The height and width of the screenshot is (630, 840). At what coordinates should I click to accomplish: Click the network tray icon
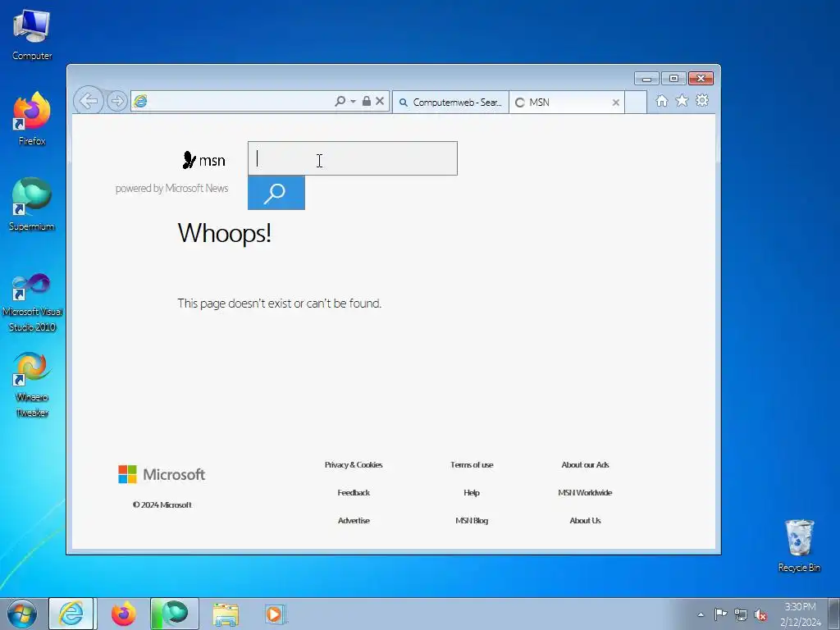(741, 614)
